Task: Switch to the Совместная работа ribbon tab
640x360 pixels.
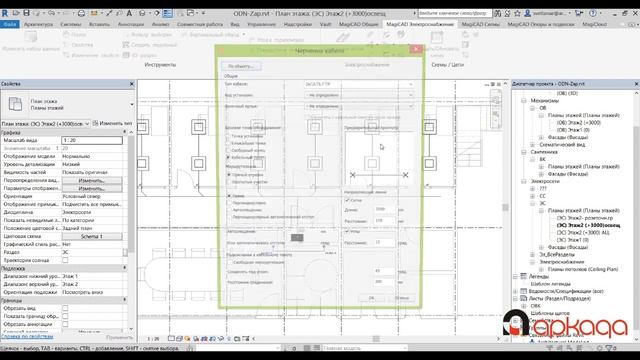Action: click(x=200, y=24)
